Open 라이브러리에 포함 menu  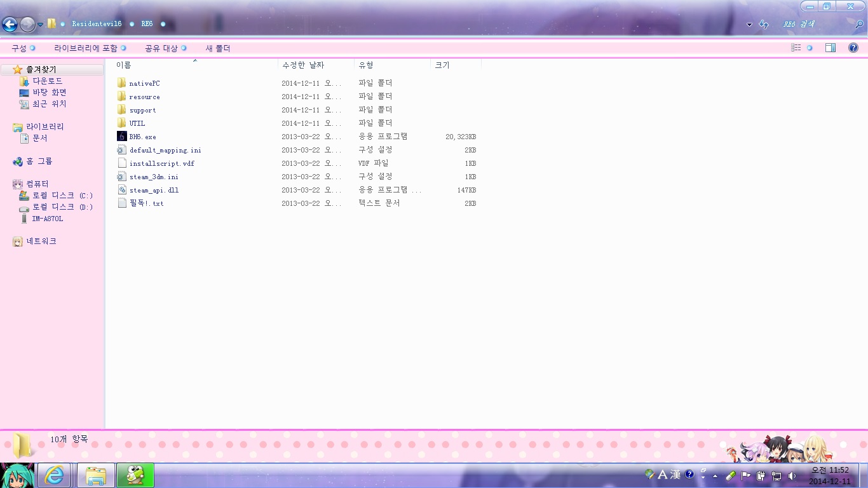pos(90,48)
